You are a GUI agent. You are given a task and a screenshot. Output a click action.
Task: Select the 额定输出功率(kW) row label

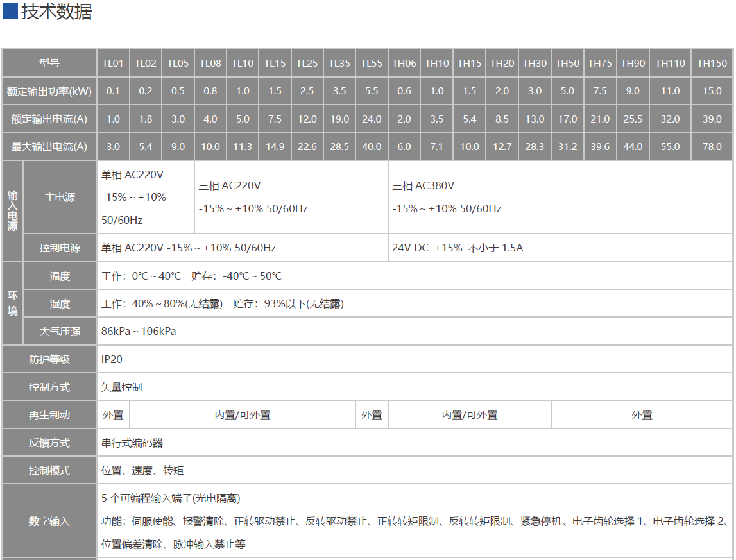click(x=48, y=91)
